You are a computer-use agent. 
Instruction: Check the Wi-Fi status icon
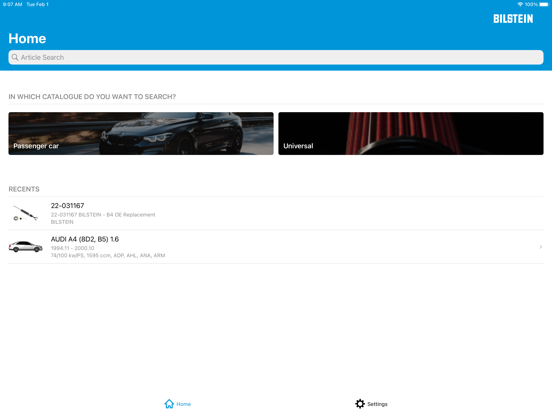pos(520,4)
